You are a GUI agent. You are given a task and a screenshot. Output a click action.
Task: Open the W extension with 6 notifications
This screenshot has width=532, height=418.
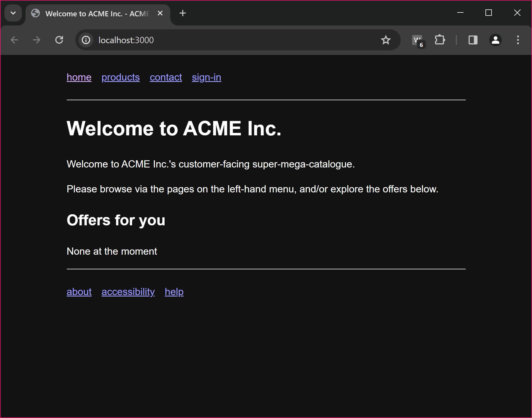click(x=417, y=40)
